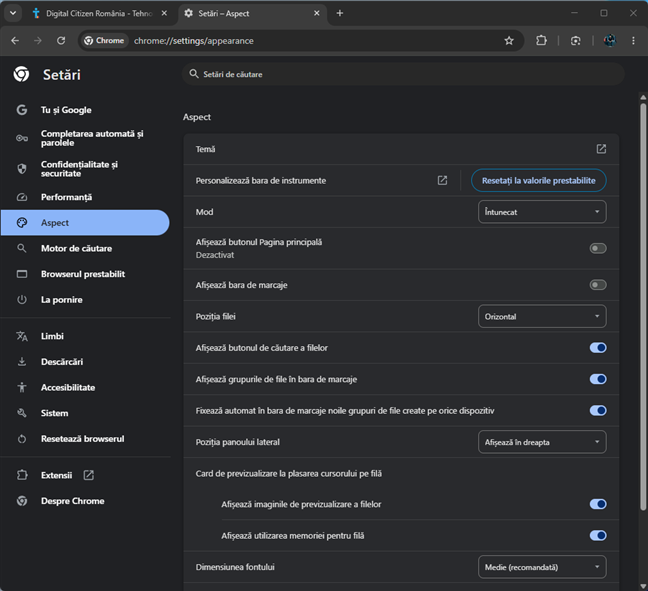Toggle Afișează butonul Pagina principală
Viewport: 648px width, 591px height.
tap(598, 248)
